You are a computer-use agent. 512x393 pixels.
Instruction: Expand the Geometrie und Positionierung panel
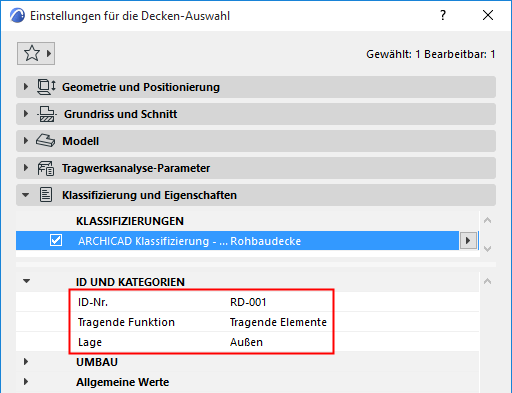(26, 87)
